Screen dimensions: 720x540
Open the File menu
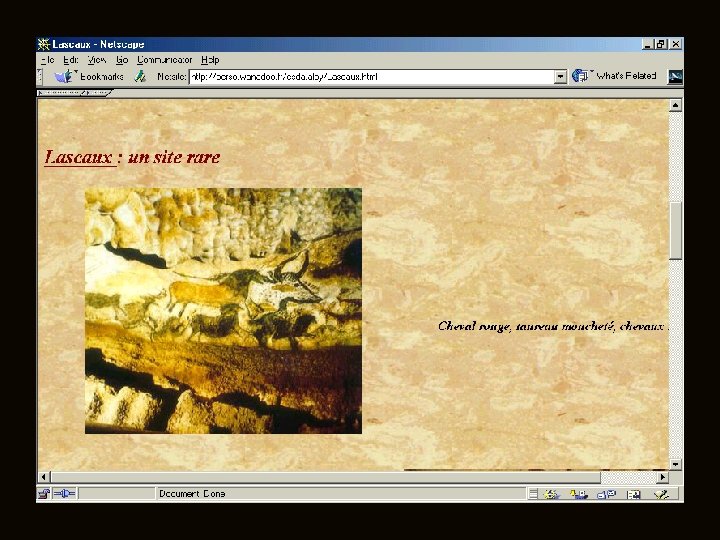(x=48, y=60)
